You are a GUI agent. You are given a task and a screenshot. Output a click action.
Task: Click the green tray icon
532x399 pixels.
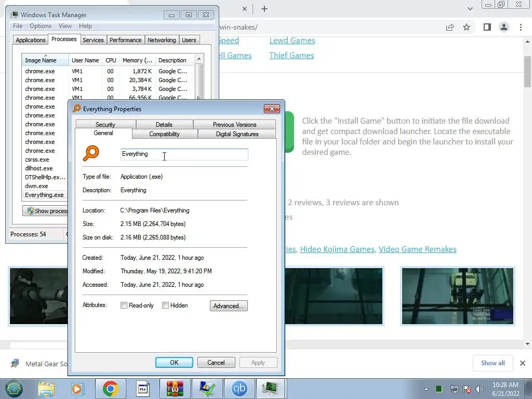pyautogui.click(x=439, y=389)
